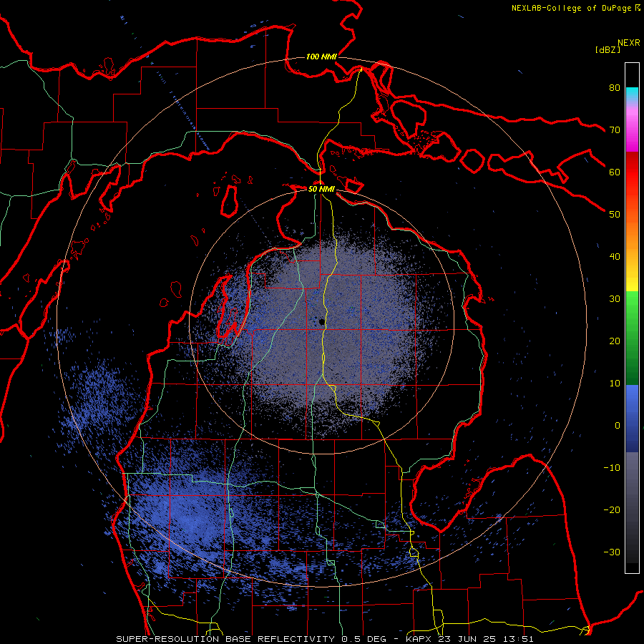644x644 pixels.
Task: Click the 20 value on dBZ scale
Action: point(615,341)
